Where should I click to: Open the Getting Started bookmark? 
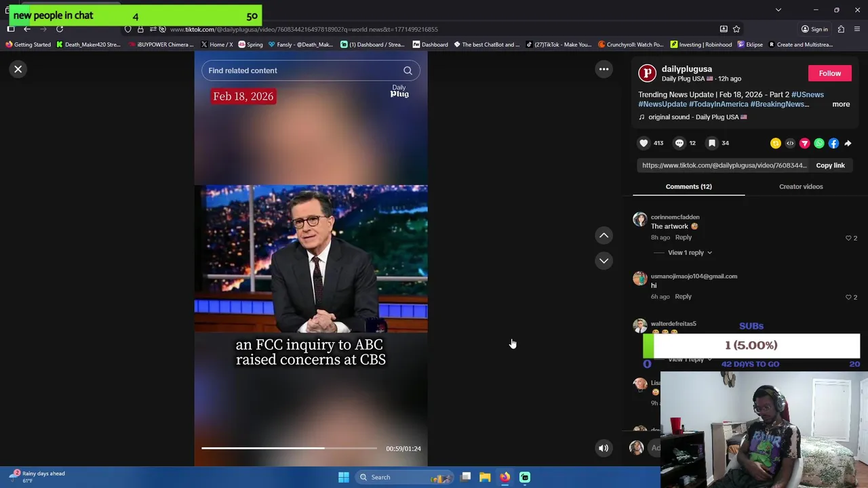(28, 45)
